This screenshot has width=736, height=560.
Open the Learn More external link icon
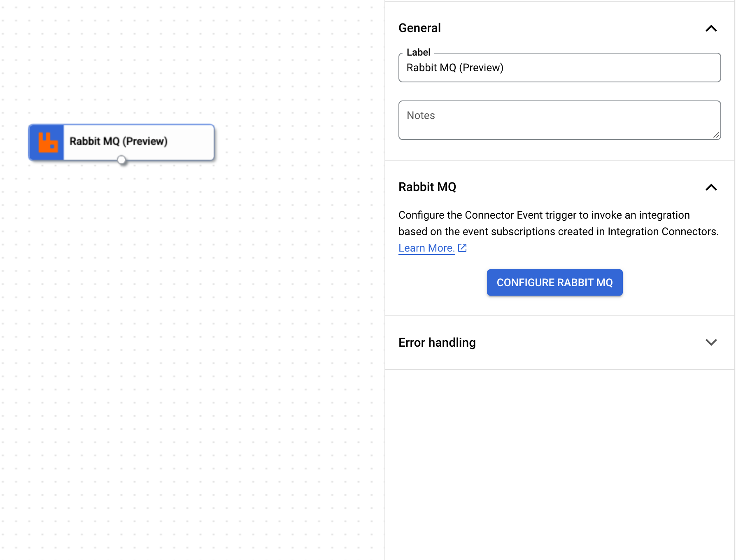462,247
